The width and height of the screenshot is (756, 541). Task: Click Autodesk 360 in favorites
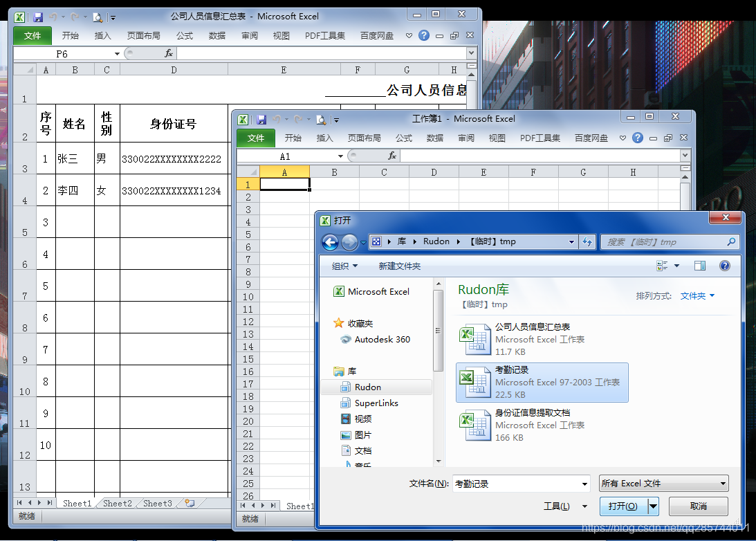tap(382, 340)
